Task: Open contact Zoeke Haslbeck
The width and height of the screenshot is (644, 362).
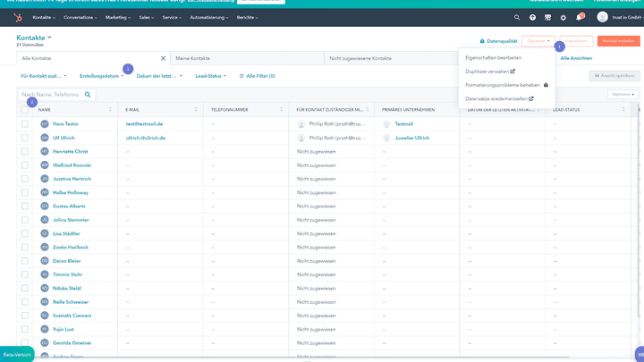Action: 71,247
